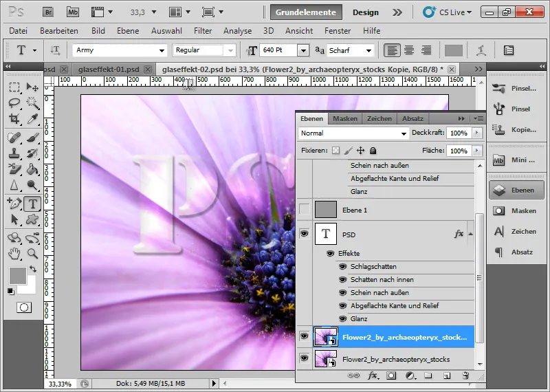Open the Fläche slider arrow
The height and width of the screenshot is (392, 550).
pos(476,151)
